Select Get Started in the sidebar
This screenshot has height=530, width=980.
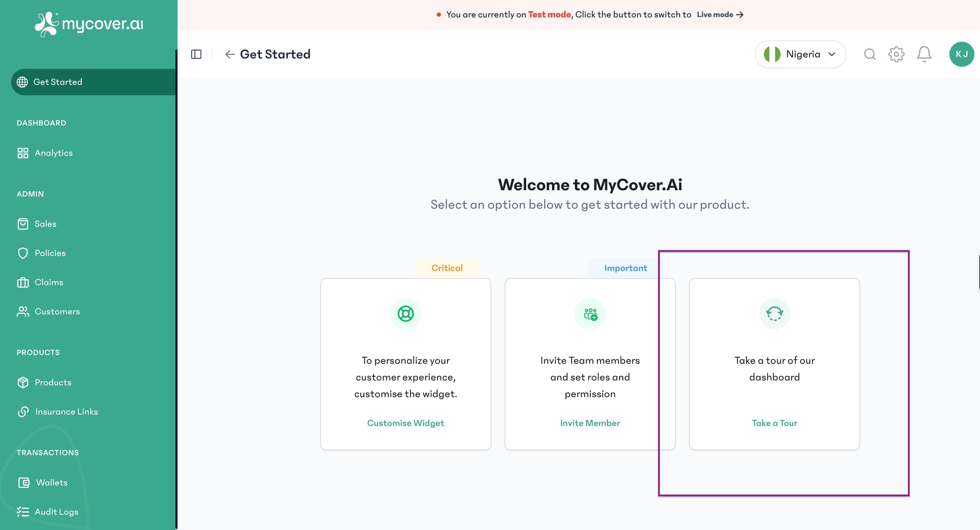click(x=57, y=82)
